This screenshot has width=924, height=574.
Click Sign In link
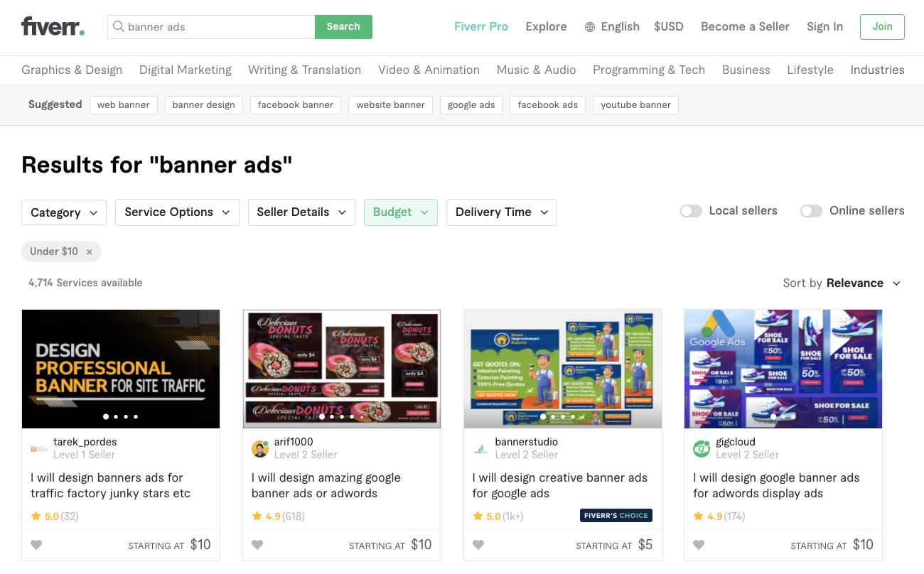pos(824,26)
